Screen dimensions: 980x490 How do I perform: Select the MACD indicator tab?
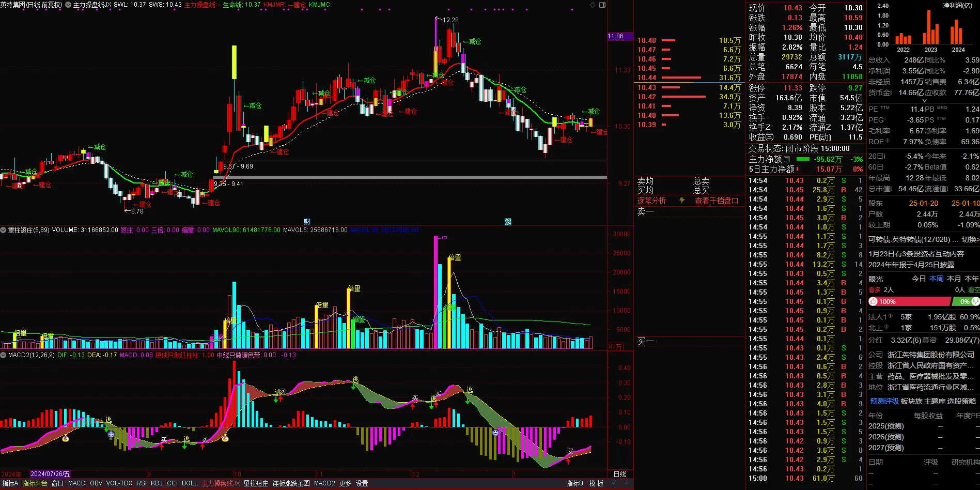77,483
